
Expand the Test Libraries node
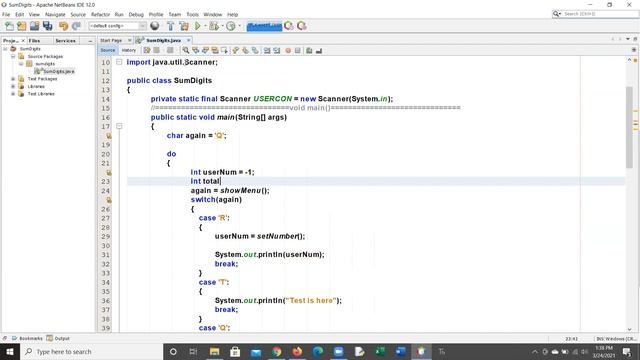tap(13, 94)
